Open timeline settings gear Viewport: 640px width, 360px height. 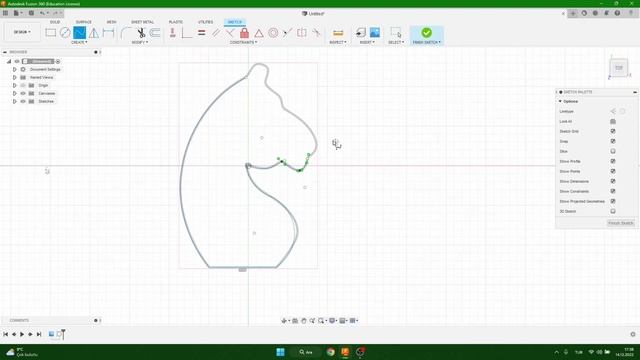pos(633,334)
